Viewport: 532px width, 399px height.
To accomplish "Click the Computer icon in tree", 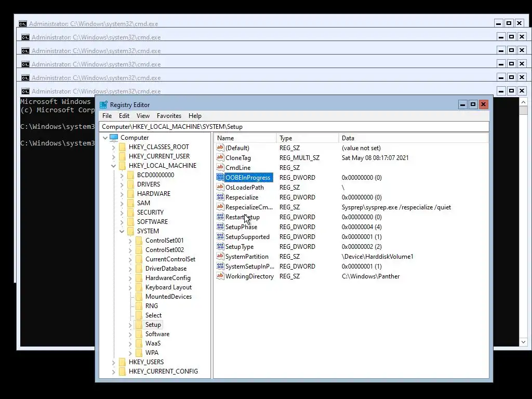I will click(x=114, y=137).
